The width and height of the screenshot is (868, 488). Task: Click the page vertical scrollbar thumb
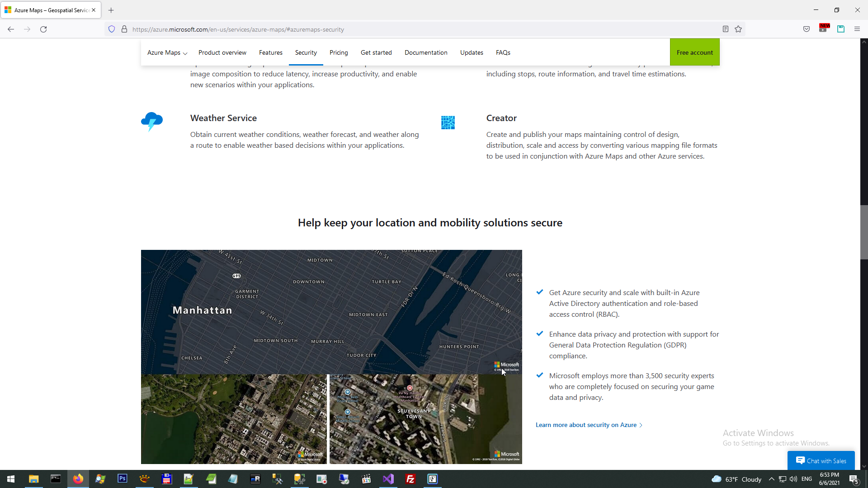point(864,232)
